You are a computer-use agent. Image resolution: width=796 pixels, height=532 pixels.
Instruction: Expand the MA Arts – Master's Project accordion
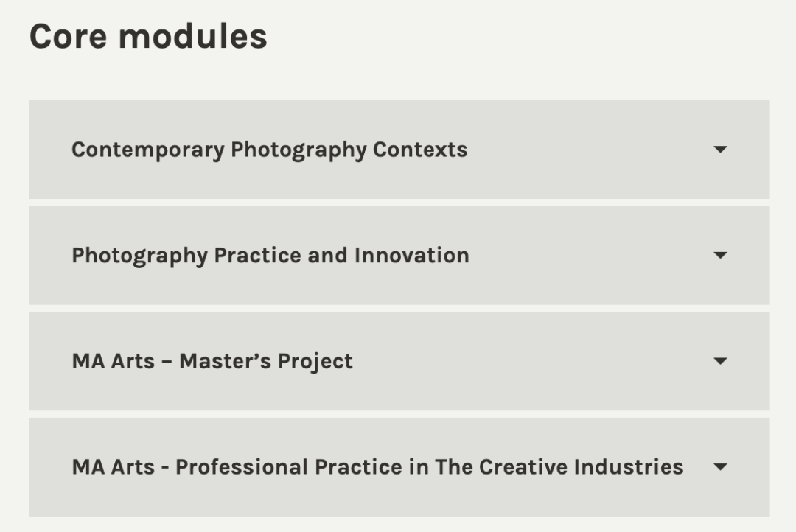pyautogui.click(x=399, y=361)
